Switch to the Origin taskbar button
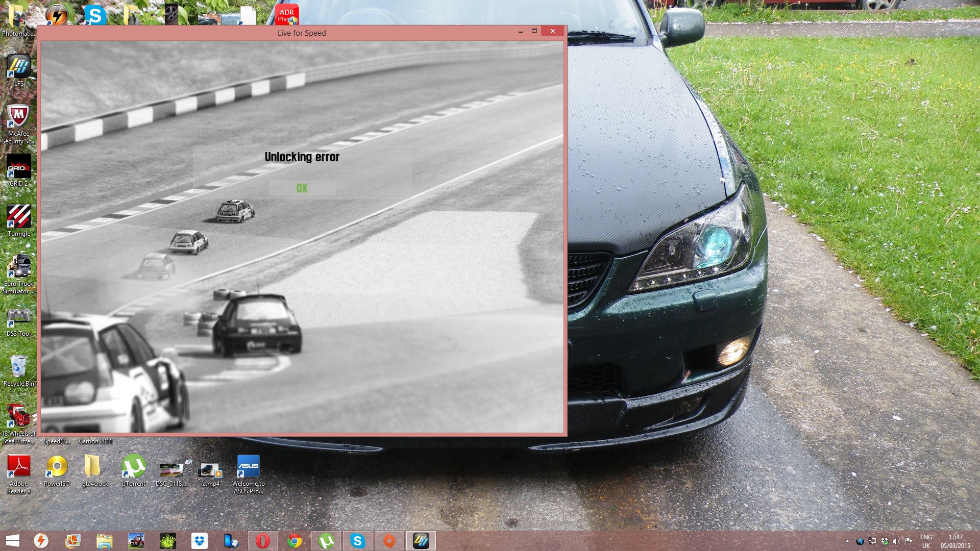 tap(389, 541)
